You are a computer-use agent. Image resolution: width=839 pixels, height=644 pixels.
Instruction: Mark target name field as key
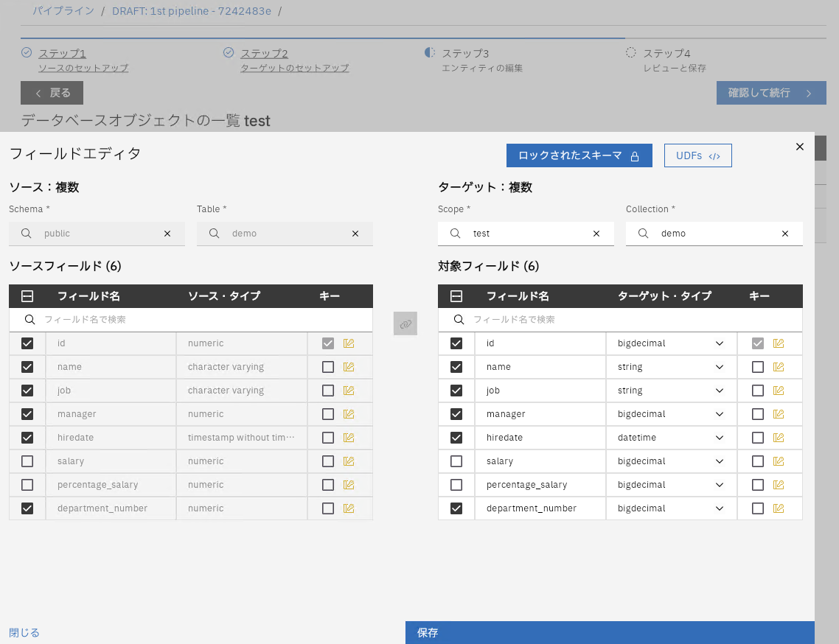click(x=758, y=367)
